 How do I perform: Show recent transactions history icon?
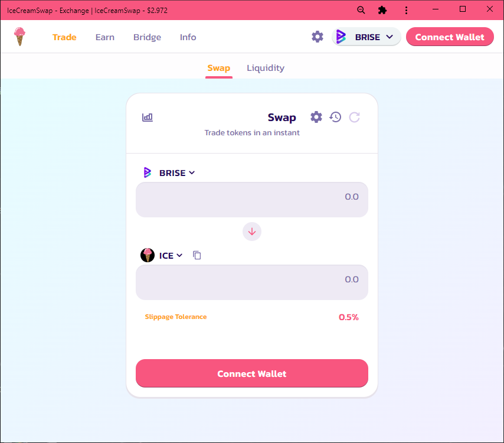[x=335, y=117]
